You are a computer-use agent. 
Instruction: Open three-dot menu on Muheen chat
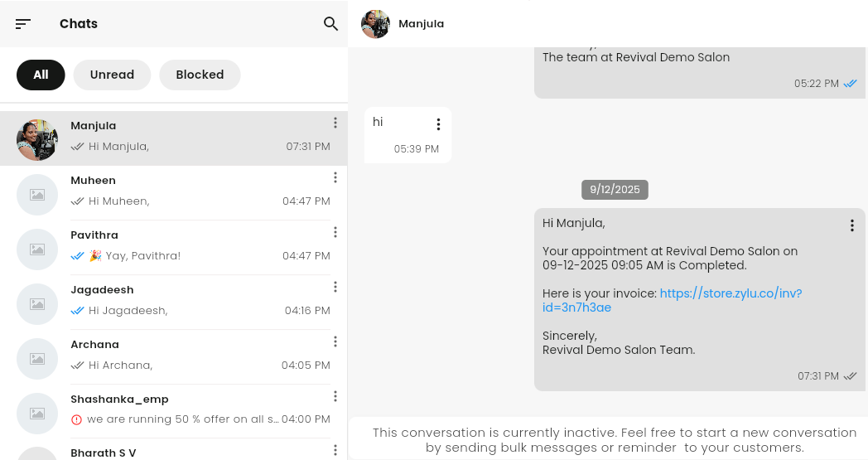[335, 177]
